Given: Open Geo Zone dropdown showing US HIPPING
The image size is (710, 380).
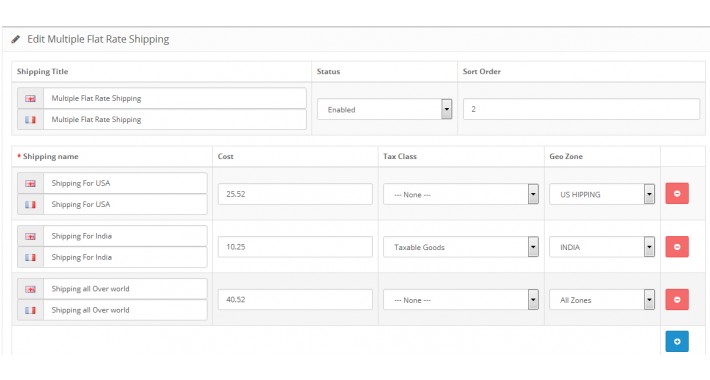Looking at the screenshot, I should click(x=602, y=194).
